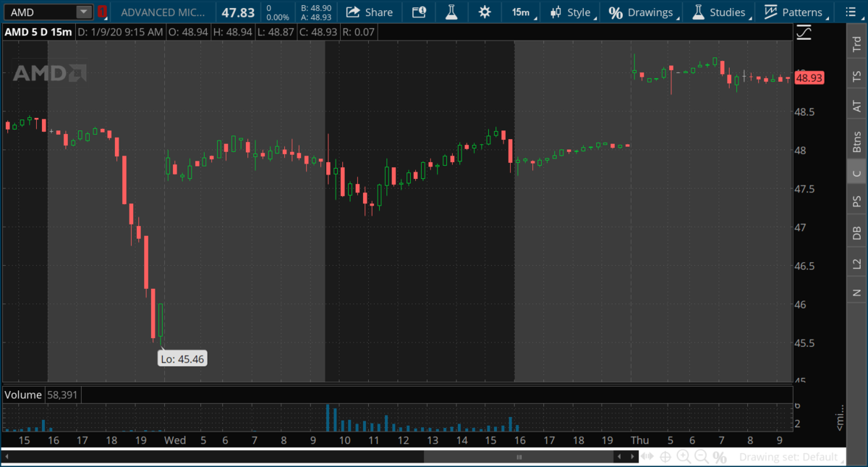Click the percent icon in bottom bar
The height and width of the screenshot is (467, 868).
click(719, 457)
